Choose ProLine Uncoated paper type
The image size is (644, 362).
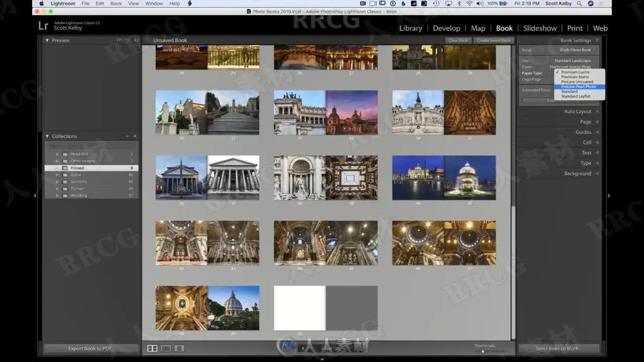click(x=580, y=82)
